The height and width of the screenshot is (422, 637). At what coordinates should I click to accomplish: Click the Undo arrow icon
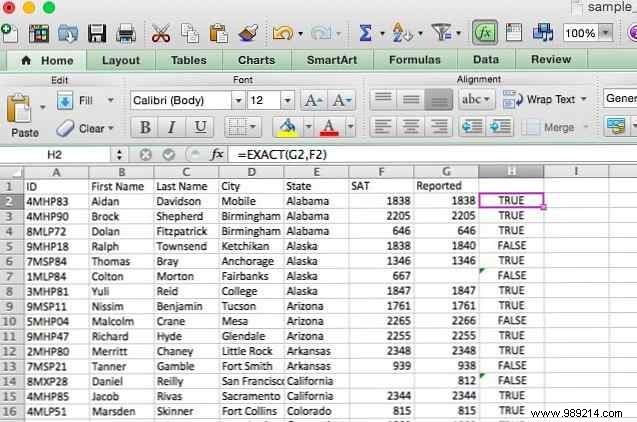click(283, 33)
